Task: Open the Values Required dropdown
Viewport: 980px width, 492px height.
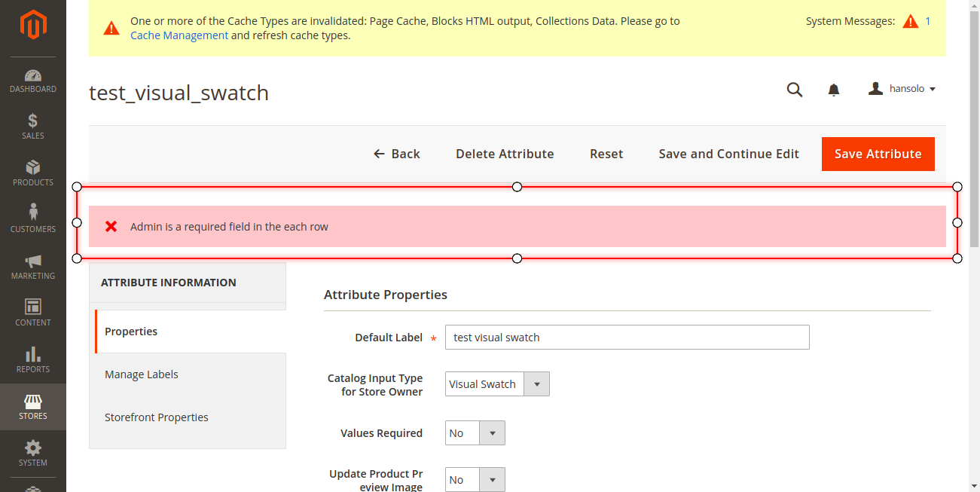Action: pos(493,432)
